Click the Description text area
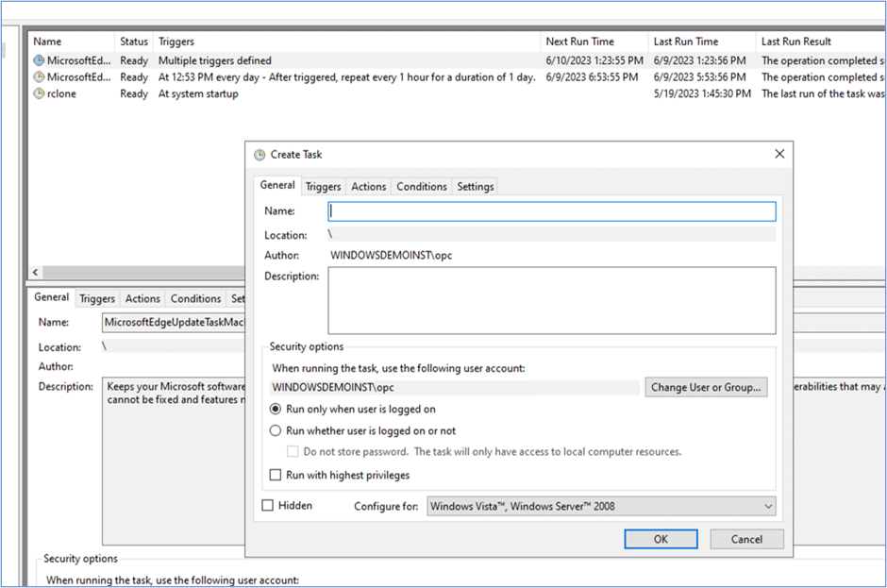The height and width of the screenshot is (588, 887). pos(552,302)
